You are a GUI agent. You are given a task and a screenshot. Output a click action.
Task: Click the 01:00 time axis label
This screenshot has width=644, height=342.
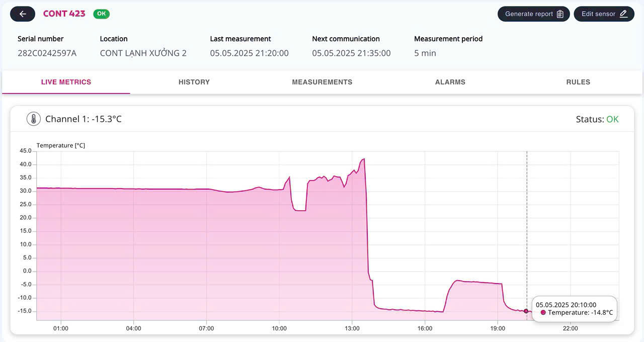pyautogui.click(x=61, y=328)
